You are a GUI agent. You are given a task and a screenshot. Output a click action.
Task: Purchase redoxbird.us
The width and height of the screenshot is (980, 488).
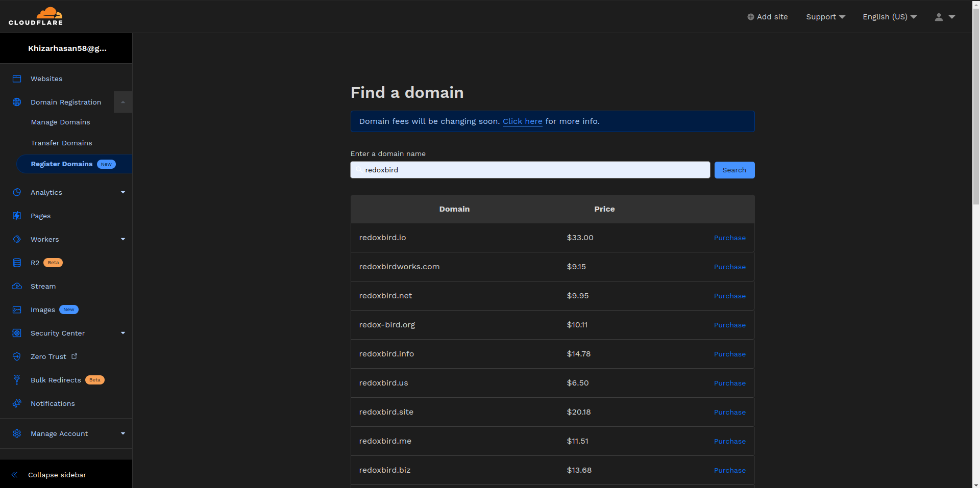730,383
